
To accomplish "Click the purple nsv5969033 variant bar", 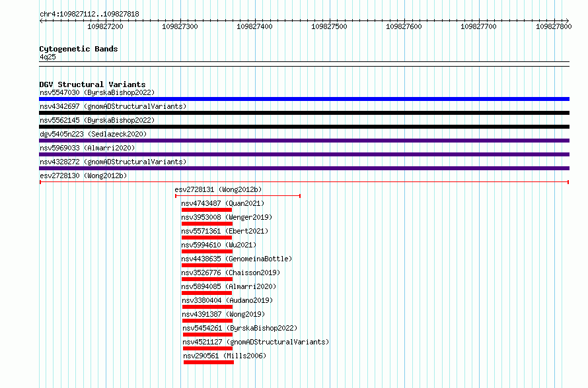I will (304, 154).
